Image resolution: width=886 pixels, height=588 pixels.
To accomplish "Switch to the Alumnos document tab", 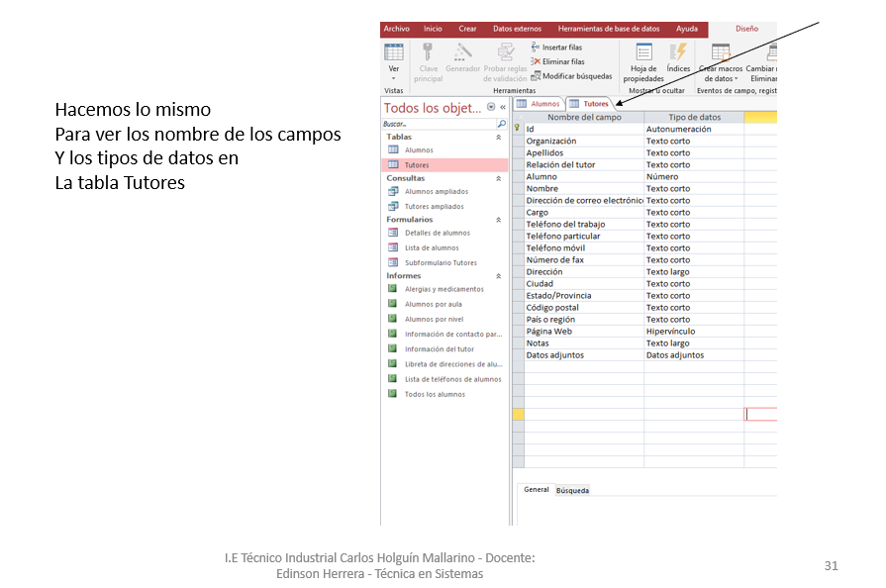I will 539,104.
